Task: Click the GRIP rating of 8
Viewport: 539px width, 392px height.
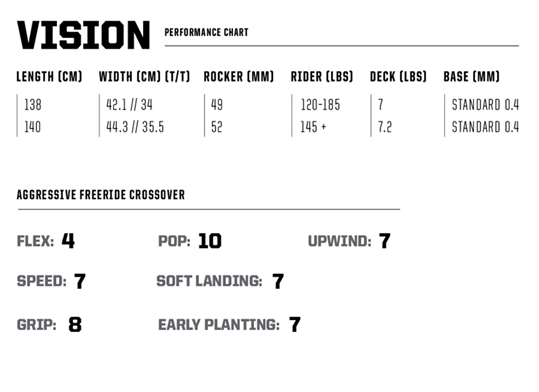Action: tap(75, 324)
